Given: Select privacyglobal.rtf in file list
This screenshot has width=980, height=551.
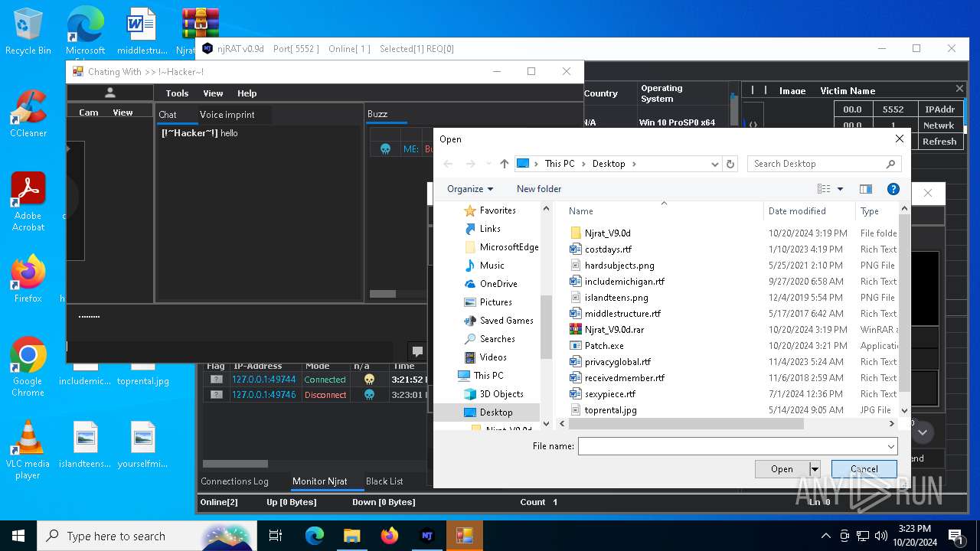Looking at the screenshot, I should tap(610, 362).
